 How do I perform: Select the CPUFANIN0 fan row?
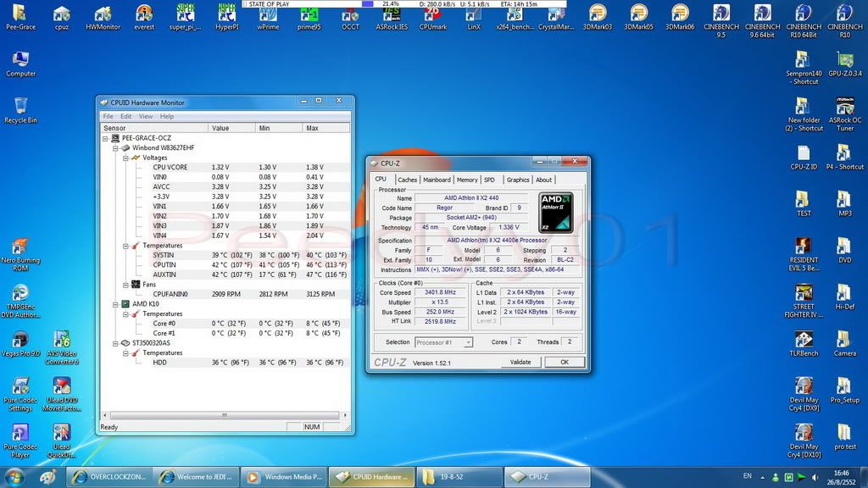tap(225, 294)
